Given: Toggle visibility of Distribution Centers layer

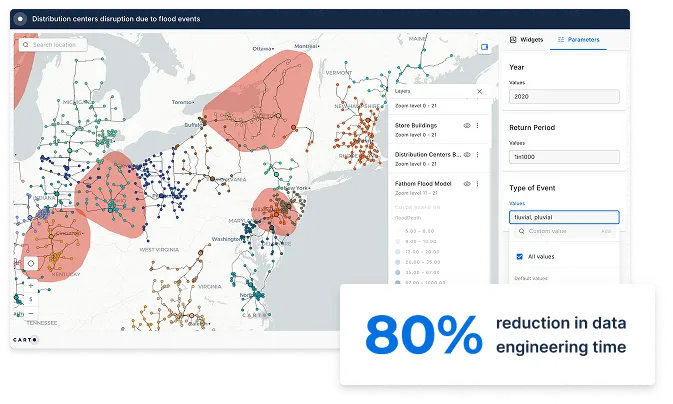Looking at the screenshot, I should (466, 155).
